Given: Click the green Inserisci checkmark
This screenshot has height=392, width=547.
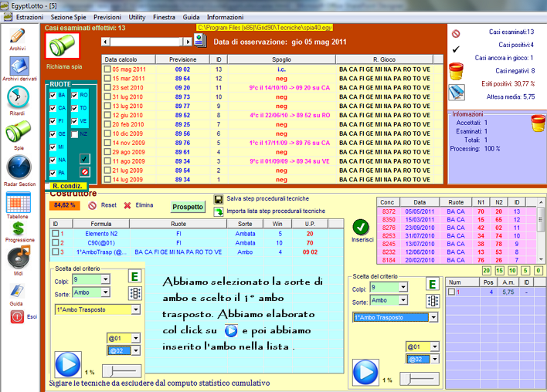Looking at the screenshot, I should tap(361, 227).
